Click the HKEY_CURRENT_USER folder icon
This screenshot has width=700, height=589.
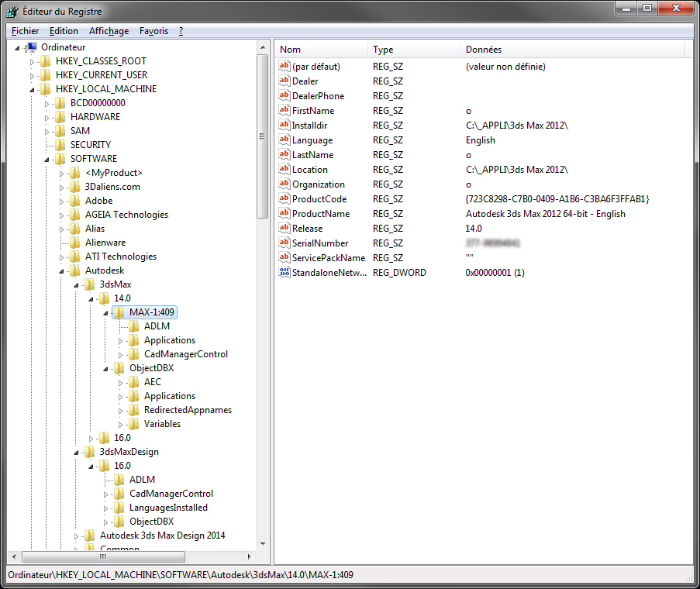(x=46, y=75)
